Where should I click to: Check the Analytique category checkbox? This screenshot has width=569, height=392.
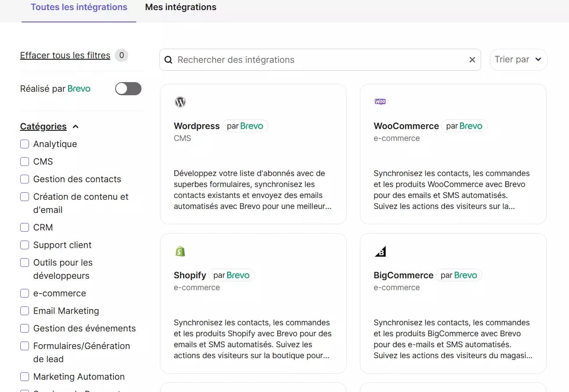point(25,144)
